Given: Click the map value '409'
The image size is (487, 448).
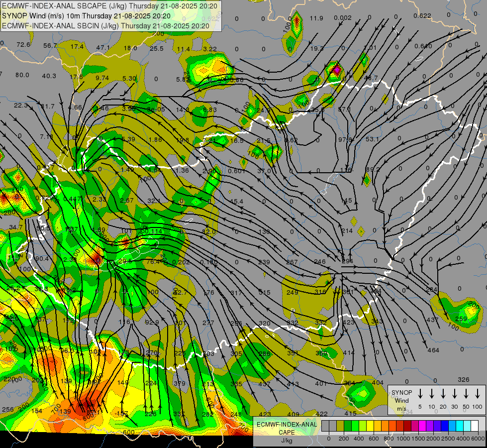Looking at the screenshot, I should (293, 414).
